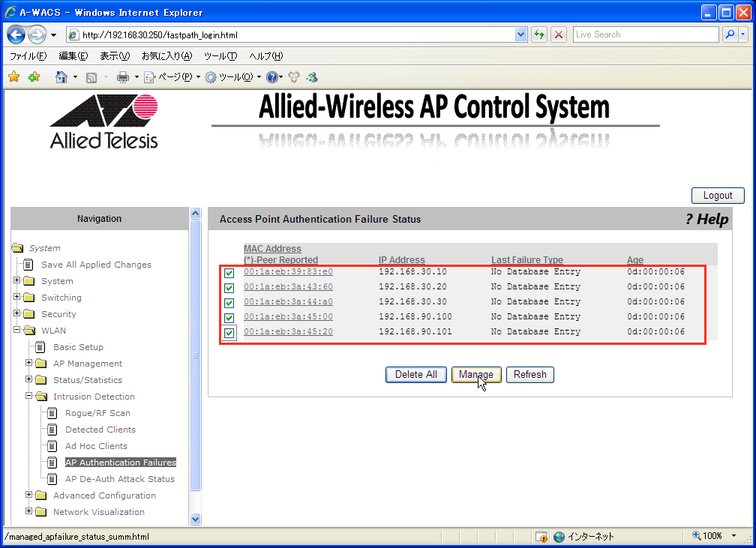Click the Live Search input box
Viewport: 756px width, 548px height.
click(646, 34)
